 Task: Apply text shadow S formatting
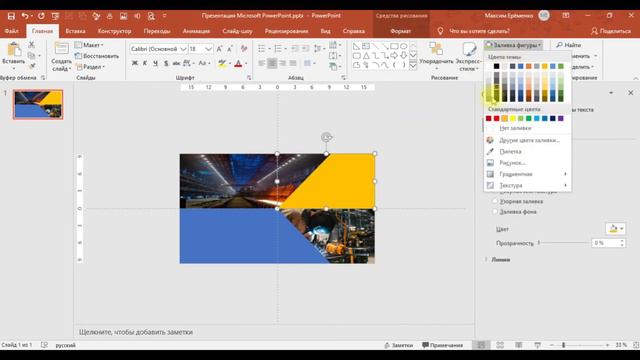click(x=166, y=63)
